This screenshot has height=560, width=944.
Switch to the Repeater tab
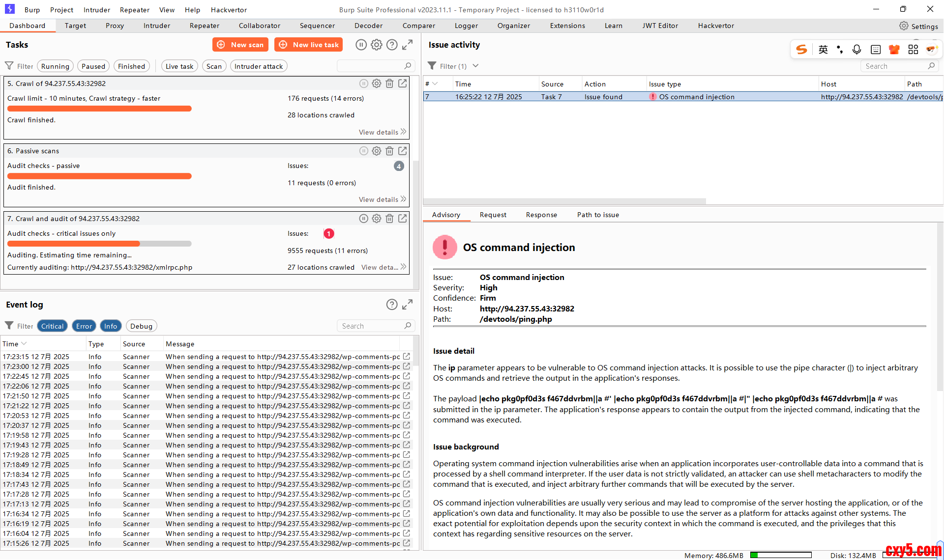pos(205,26)
